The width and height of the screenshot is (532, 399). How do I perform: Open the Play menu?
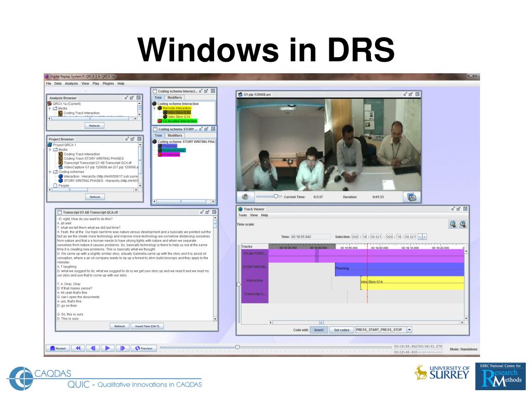click(96, 84)
